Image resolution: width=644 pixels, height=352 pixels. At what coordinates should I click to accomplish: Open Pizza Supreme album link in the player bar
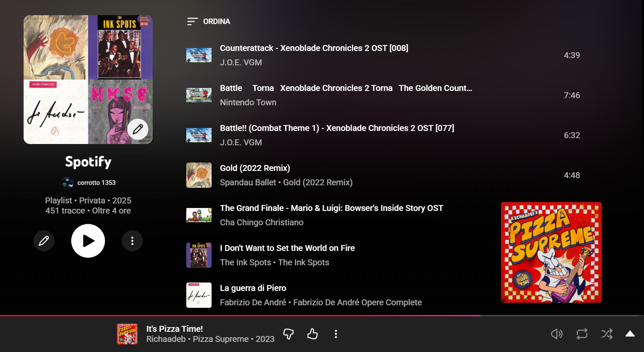221,339
